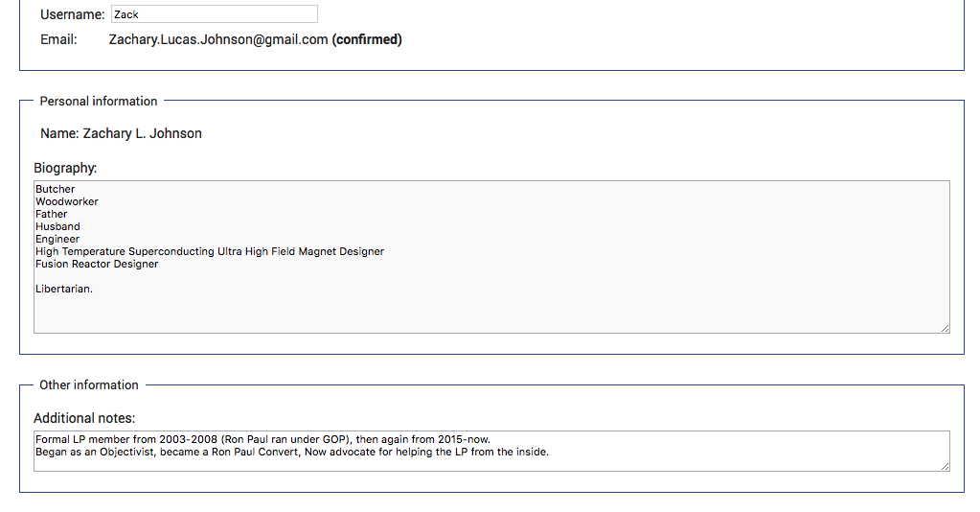Click the "Username:" label
Image resolution: width=980 pixels, height=512 pixels.
click(x=73, y=15)
